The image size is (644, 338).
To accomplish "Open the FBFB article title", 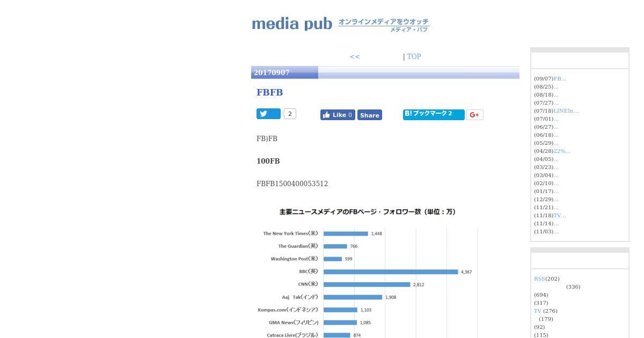I will click(269, 92).
